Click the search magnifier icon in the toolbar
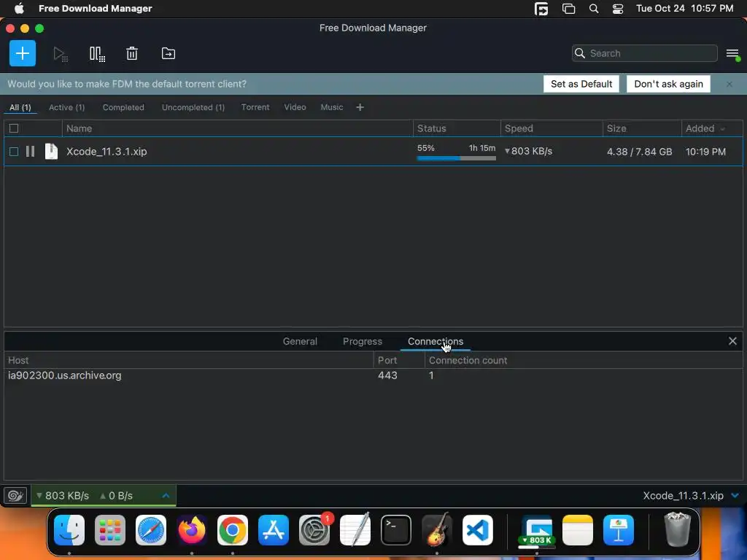The image size is (747, 560). [580, 53]
